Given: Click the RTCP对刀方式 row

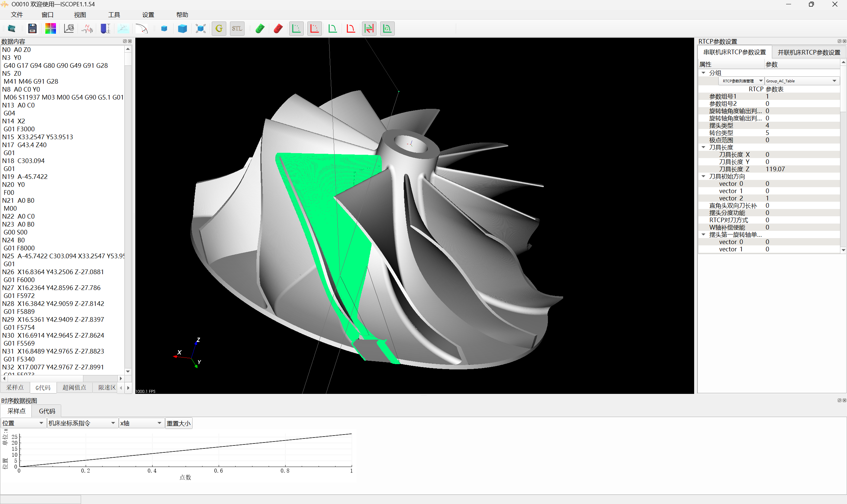Looking at the screenshot, I should point(769,220).
